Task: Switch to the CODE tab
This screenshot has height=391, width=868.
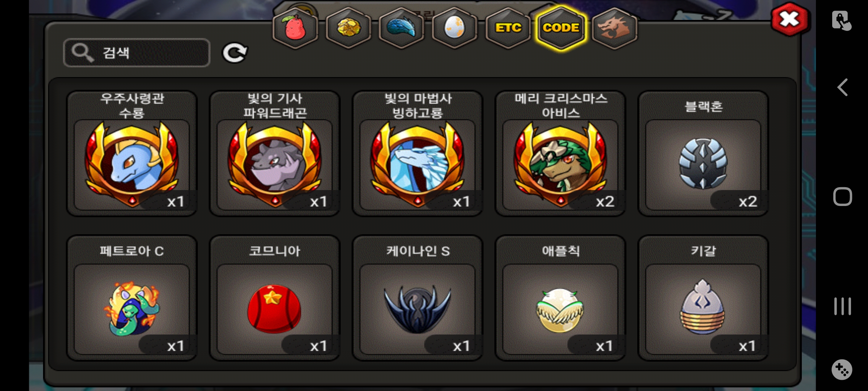Action: click(x=561, y=28)
